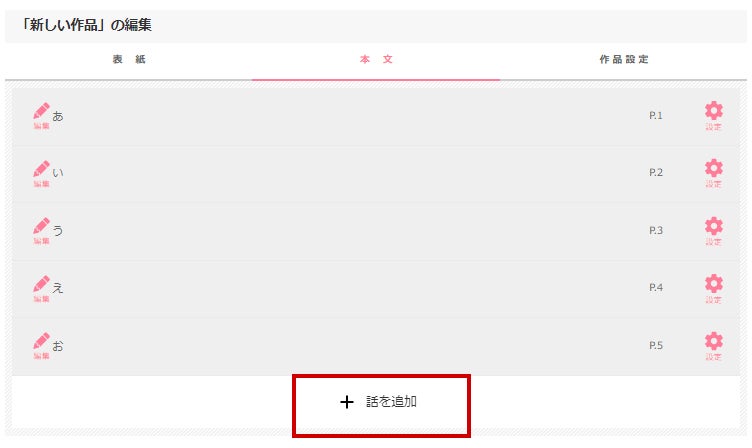This screenshot has height=448, width=752.
Task: Open the 作品設定 tab
Action: (x=623, y=59)
